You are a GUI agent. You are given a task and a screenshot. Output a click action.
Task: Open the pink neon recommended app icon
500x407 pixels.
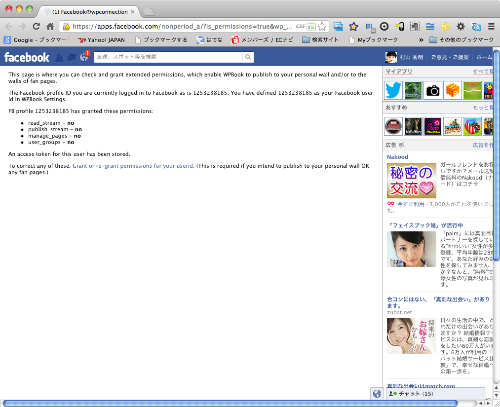[x=433, y=126]
